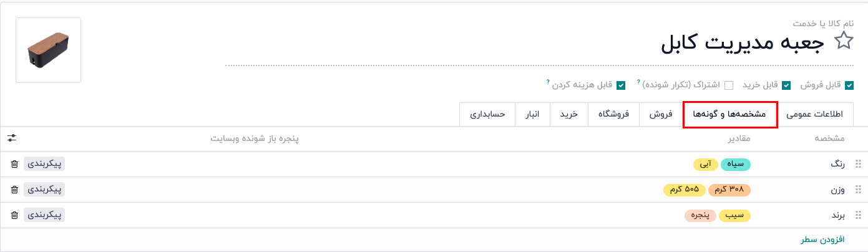This screenshot has width=868, height=252.
Task: Click the product image thumbnail
Action: 48,51
